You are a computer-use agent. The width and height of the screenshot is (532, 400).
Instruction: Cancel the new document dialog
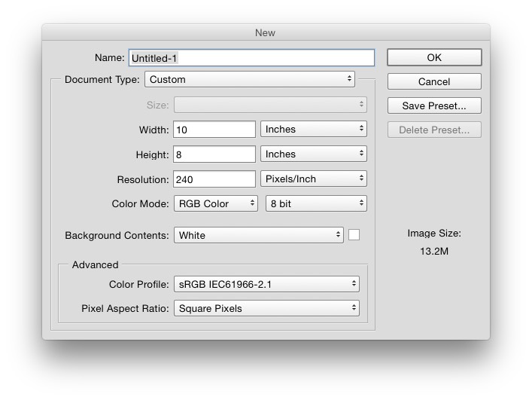point(434,81)
